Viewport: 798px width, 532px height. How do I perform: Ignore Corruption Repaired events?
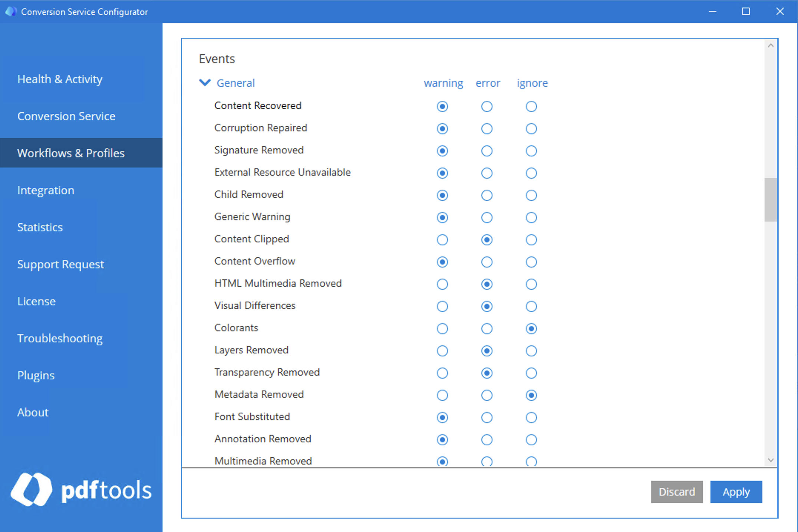531,129
